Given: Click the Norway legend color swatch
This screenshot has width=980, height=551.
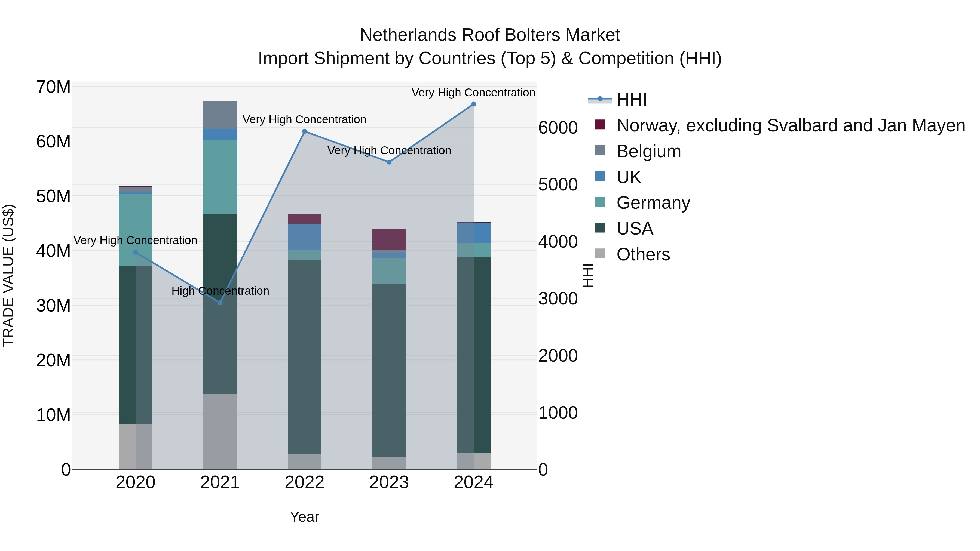Looking at the screenshot, I should coord(600,124).
